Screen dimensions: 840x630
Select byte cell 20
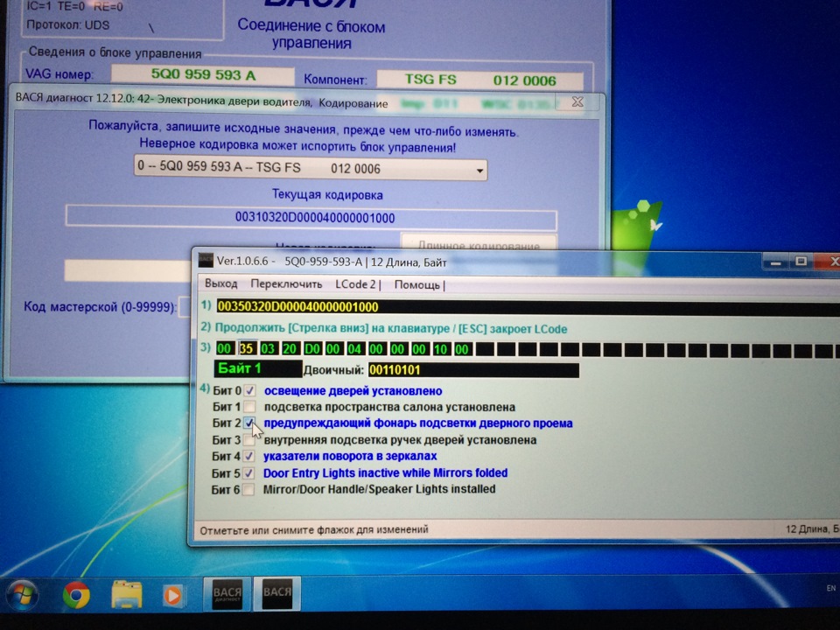tap(290, 349)
